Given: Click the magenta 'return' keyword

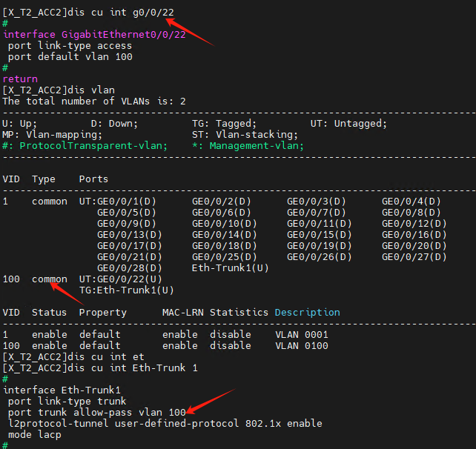Looking at the screenshot, I should click(x=20, y=79).
